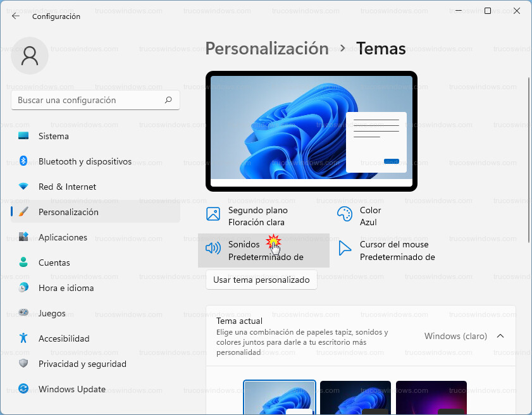Go back using the back arrow

pyautogui.click(x=16, y=16)
